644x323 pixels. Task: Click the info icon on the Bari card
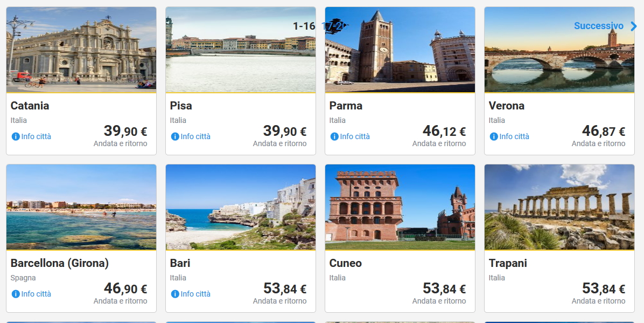click(x=175, y=294)
